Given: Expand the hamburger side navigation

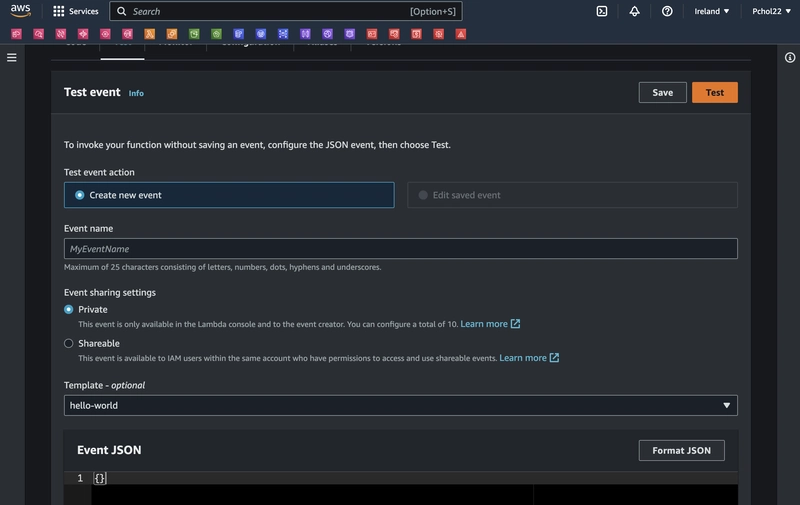Looking at the screenshot, I should [x=12, y=58].
